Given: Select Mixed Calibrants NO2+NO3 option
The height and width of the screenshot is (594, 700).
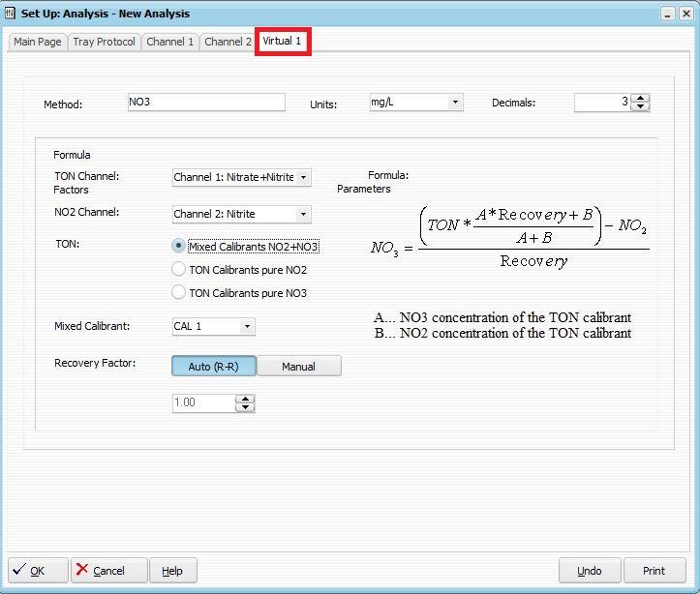Looking at the screenshot, I should [x=178, y=246].
